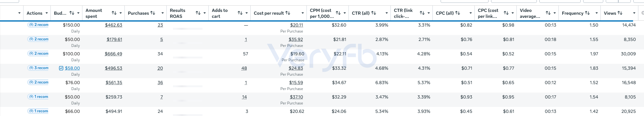Click the $462.63 amount spent value
The image size is (644, 116).
113,25
